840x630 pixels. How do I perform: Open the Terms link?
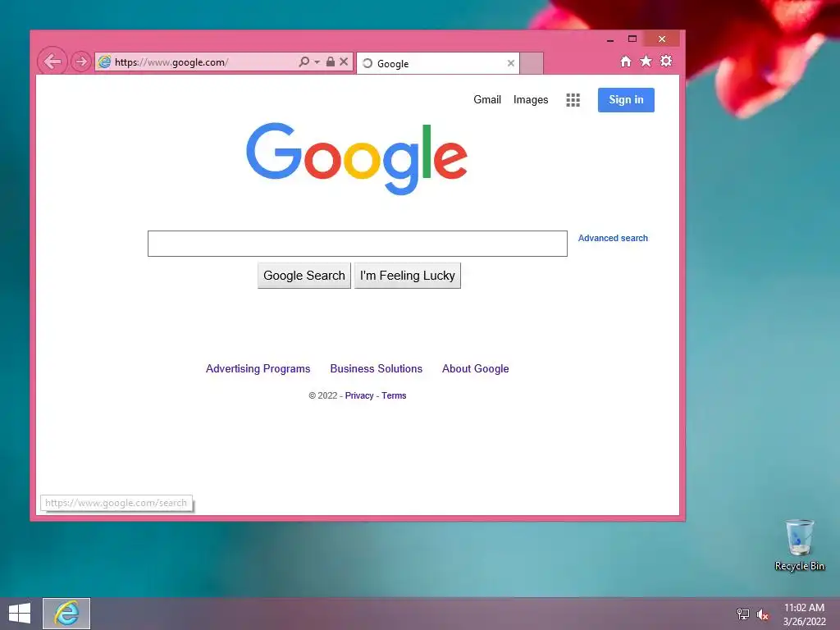coord(394,395)
